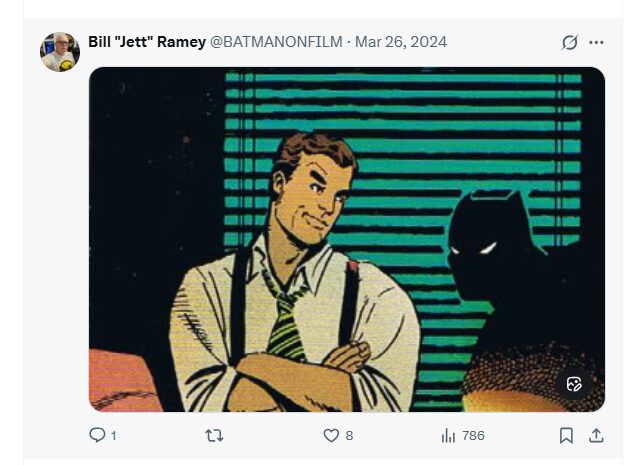Open the 786 views count
The image size is (640, 465).
pos(473,436)
